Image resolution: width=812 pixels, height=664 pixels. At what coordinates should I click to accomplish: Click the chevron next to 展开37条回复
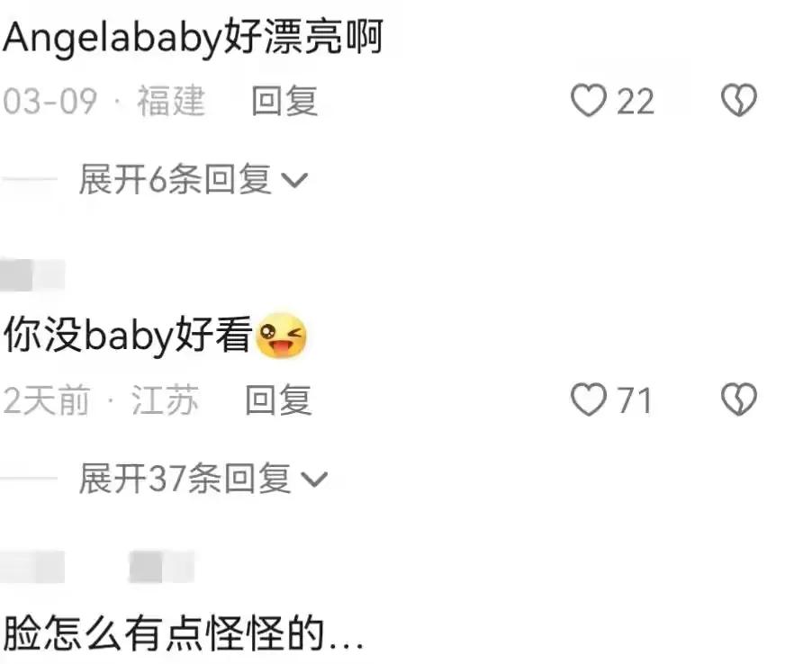(314, 479)
